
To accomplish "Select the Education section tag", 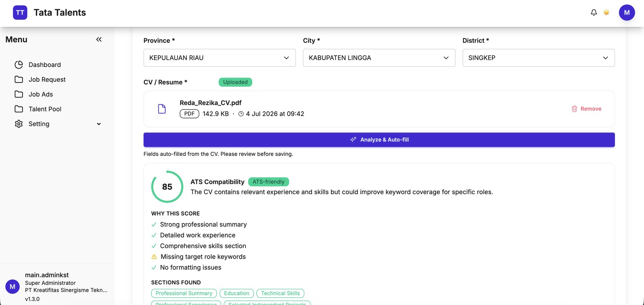I will [x=237, y=293].
